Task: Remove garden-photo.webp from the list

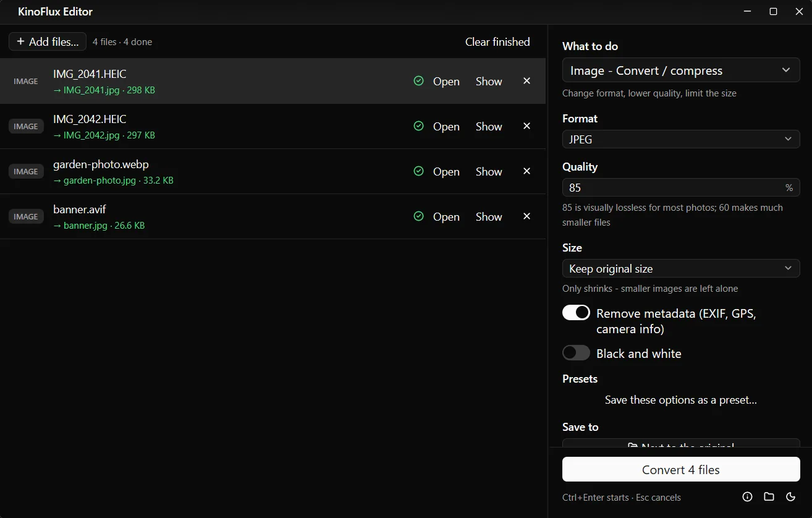Action: click(527, 171)
